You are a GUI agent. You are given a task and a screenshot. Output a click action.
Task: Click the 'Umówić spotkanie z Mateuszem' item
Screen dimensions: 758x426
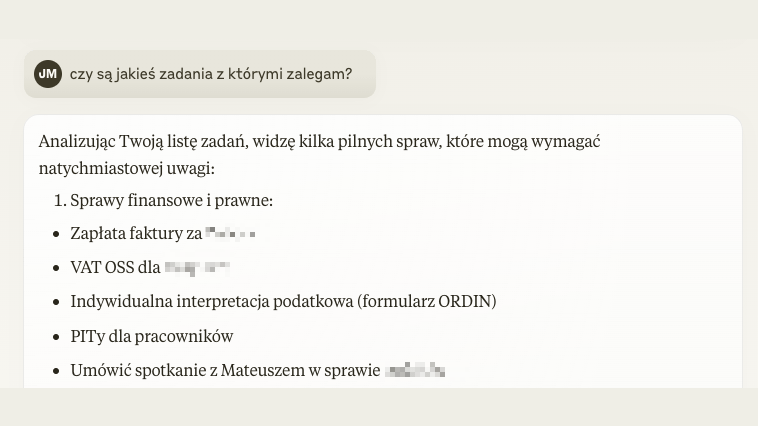coord(258,370)
